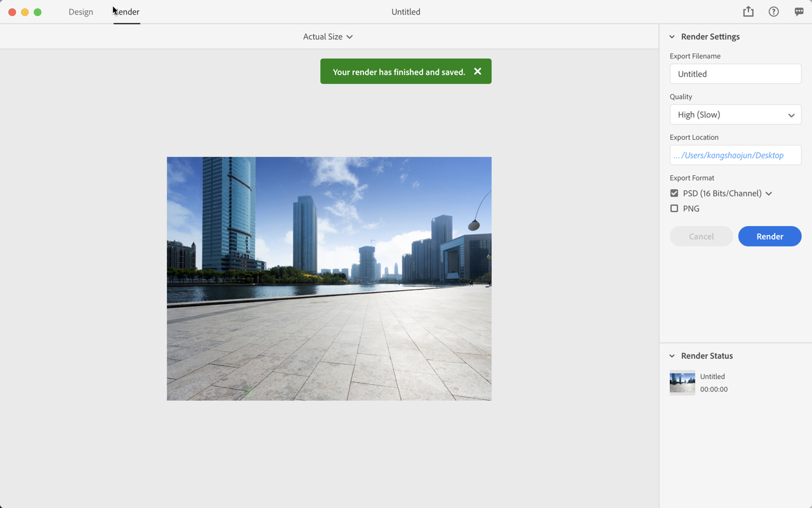The image size is (812, 508).
Task: Open the Help icon
Action: pyautogui.click(x=773, y=11)
